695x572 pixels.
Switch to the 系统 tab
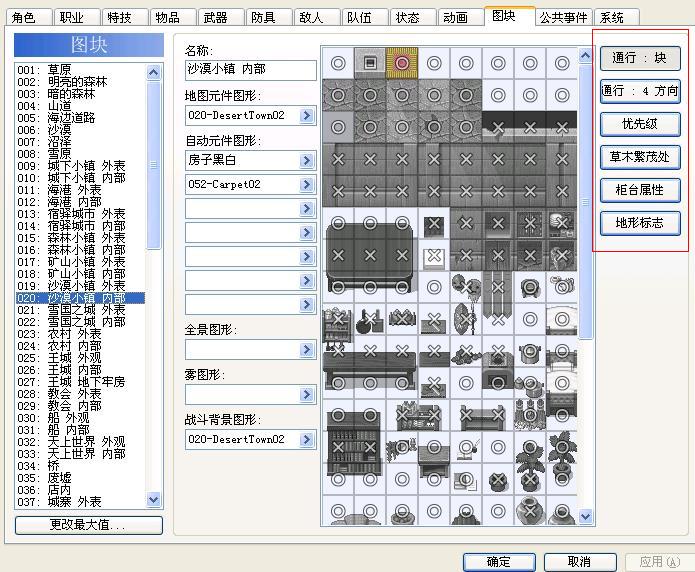[616, 17]
